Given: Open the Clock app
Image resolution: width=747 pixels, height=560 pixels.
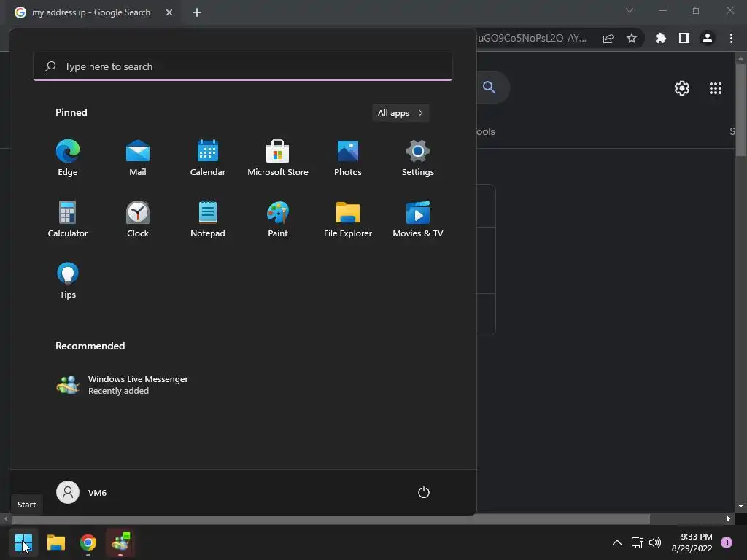Looking at the screenshot, I should [138, 219].
